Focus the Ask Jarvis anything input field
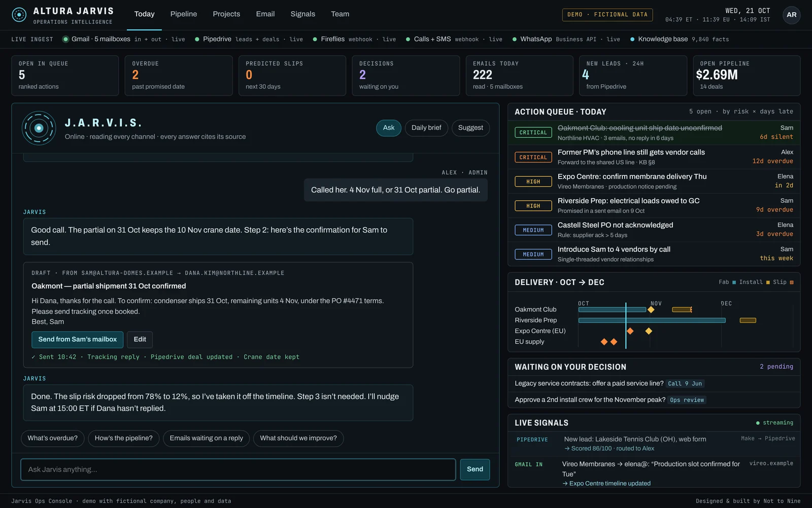 coord(238,469)
